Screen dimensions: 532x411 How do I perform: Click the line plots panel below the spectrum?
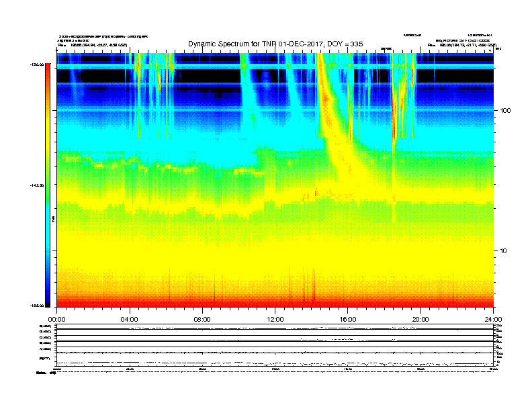(275, 345)
